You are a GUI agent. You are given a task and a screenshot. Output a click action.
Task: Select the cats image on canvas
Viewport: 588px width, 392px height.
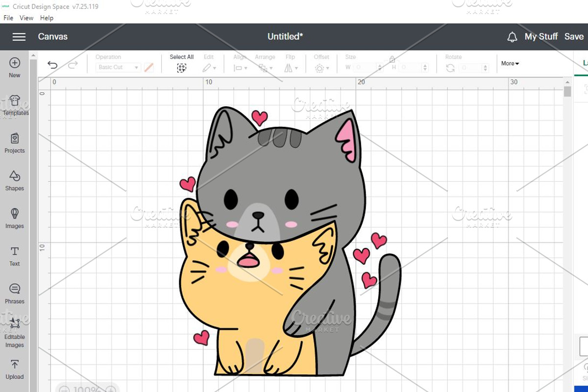click(290, 242)
